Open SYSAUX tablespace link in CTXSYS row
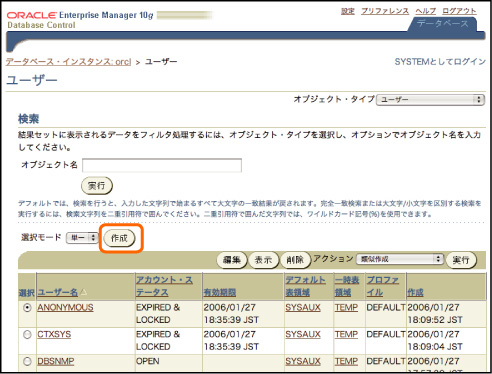Screen dimensions: 492x374 click(x=303, y=334)
